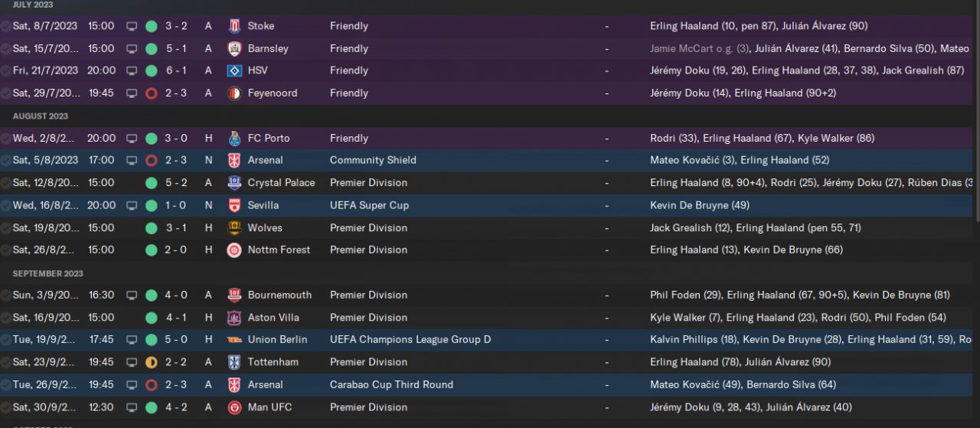Click the draw indicator on the Tottenham fixture

click(x=152, y=362)
